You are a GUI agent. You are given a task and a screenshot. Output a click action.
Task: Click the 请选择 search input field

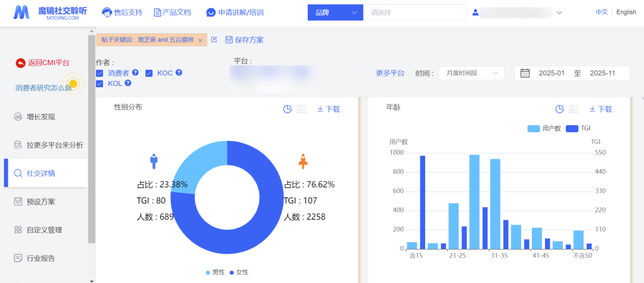tap(414, 12)
